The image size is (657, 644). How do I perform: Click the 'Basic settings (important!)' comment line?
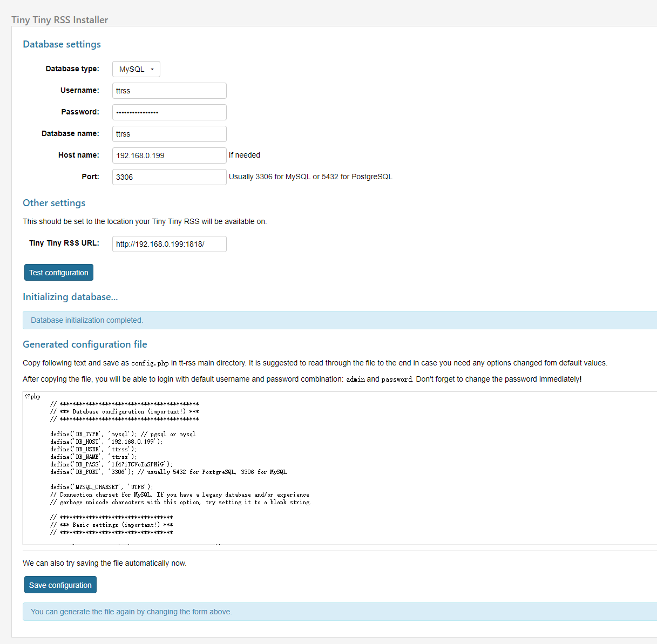click(x=112, y=525)
